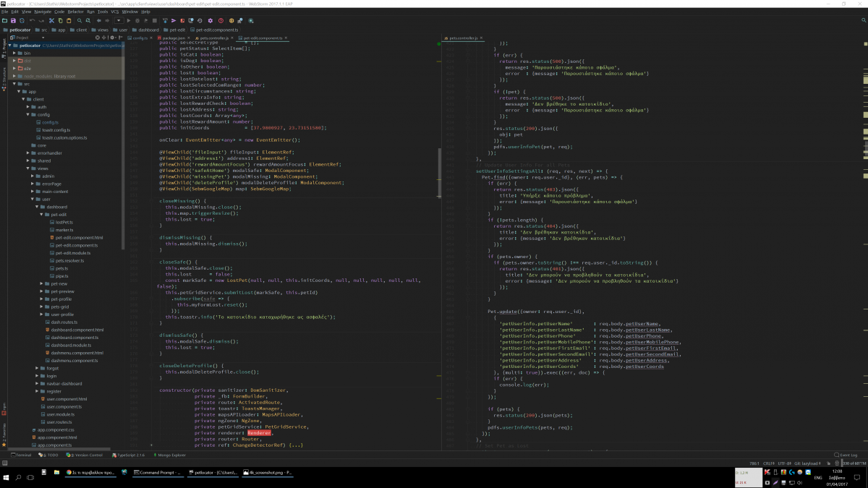Click the Search Everywhere magnifier icon
Viewport: 868px width, 488px height.
coord(863,20)
